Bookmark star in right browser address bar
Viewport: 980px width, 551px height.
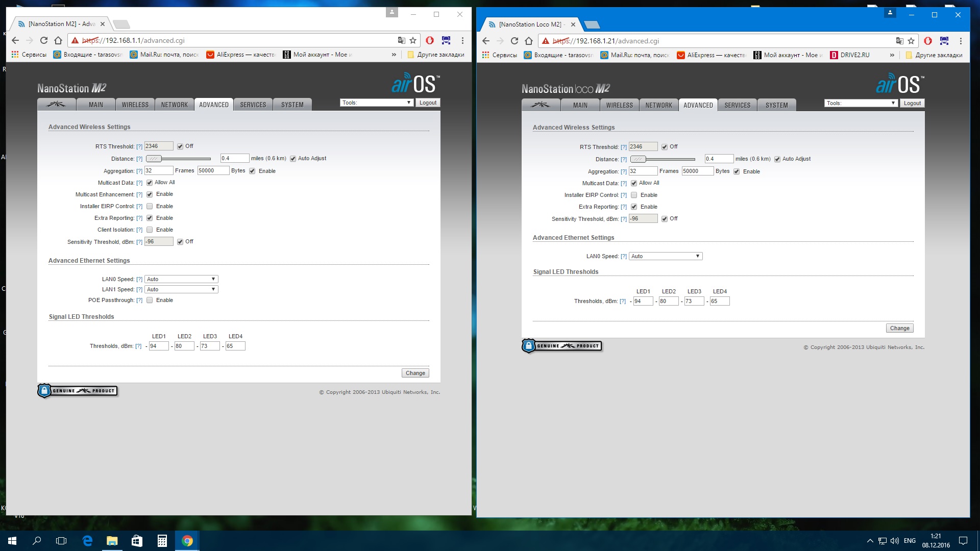911,41
